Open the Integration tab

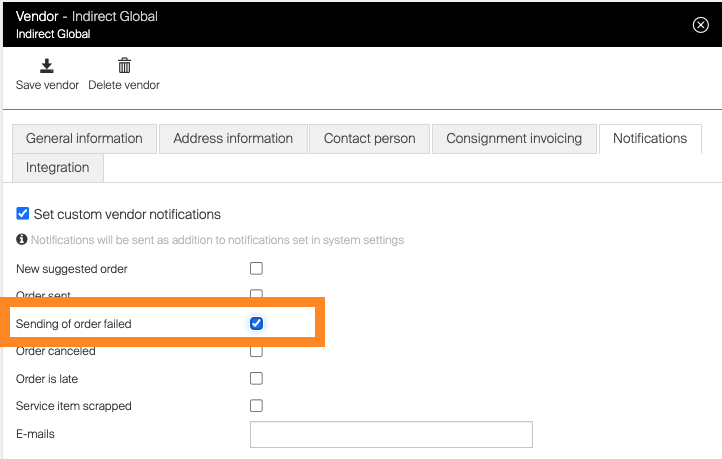coord(58,167)
